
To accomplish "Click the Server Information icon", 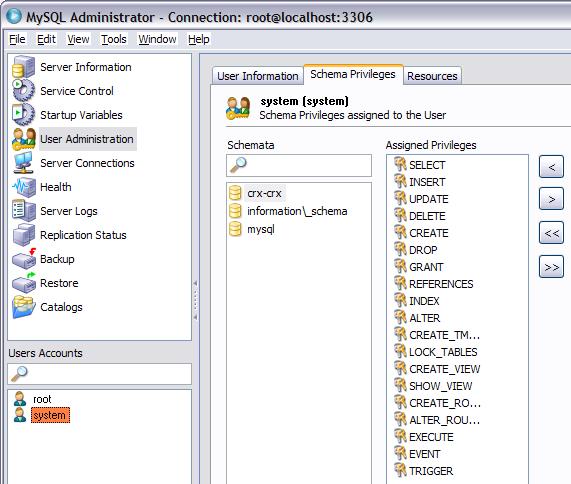I will pos(24,67).
